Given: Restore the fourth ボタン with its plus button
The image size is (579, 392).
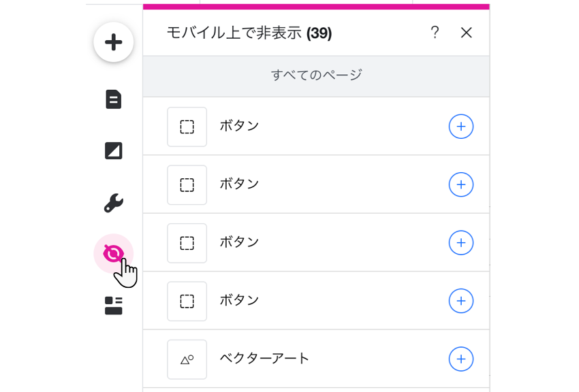Looking at the screenshot, I should tap(462, 301).
